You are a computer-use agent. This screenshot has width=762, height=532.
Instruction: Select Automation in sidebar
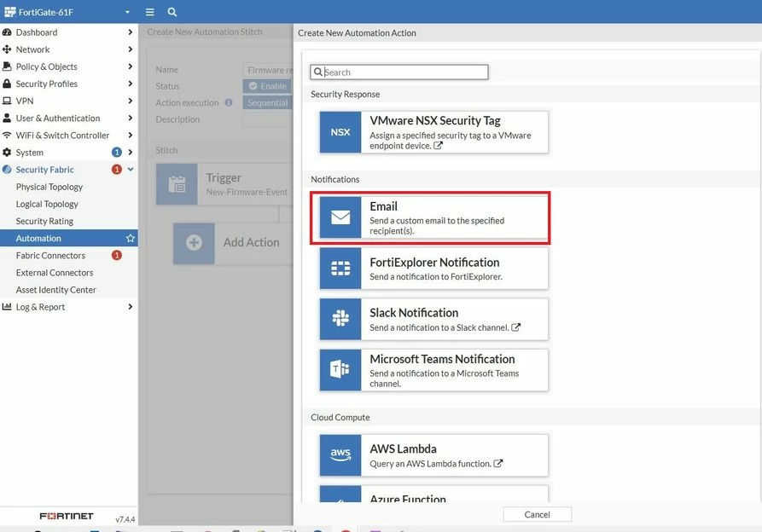(x=68, y=239)
